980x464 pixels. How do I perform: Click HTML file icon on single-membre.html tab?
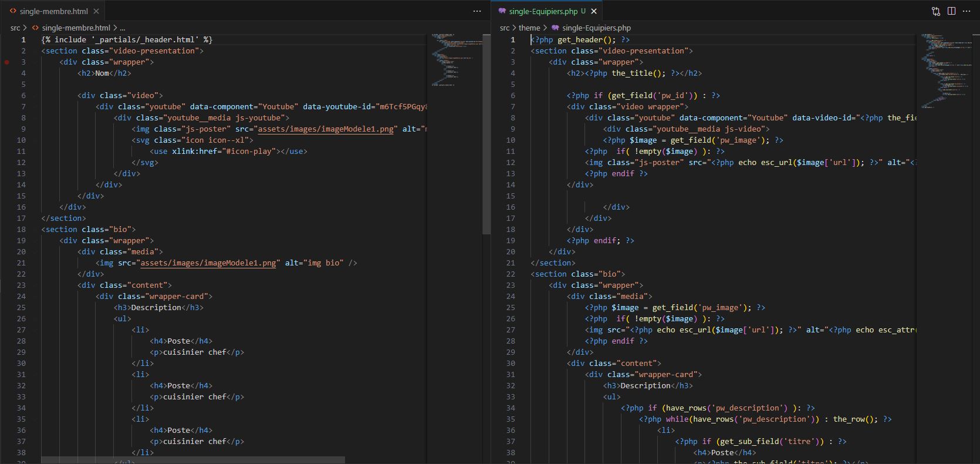[13, 11]
